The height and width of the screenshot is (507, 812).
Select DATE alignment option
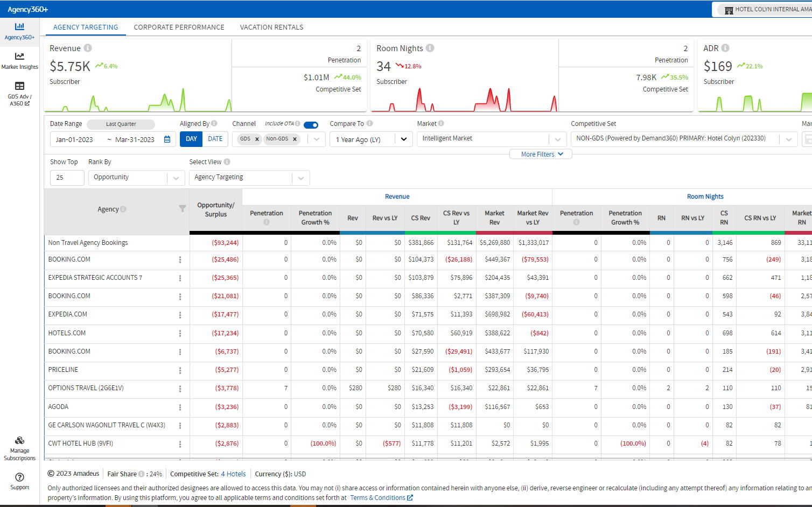(x=215, y=139)
